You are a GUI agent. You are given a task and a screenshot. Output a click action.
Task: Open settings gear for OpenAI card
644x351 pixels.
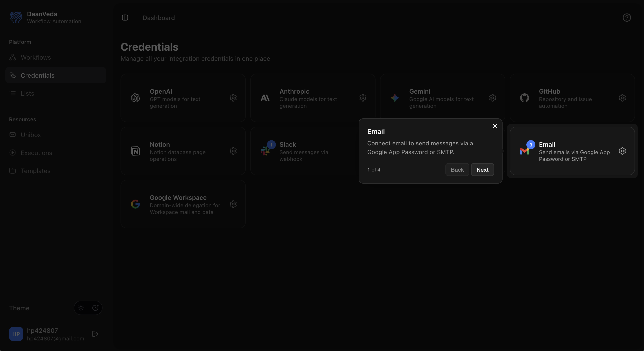tap(233, 98)
